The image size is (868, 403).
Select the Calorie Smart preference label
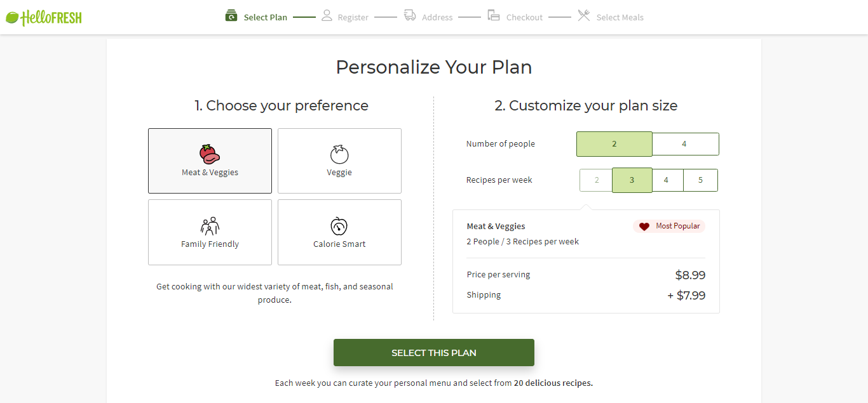(339, 244)
